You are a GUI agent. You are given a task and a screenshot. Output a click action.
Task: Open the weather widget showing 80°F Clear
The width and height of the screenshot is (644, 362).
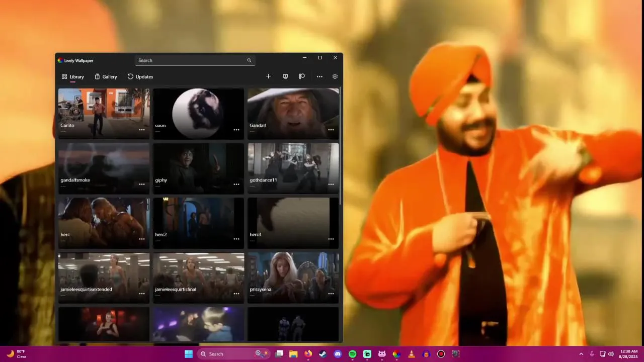(x=17, y=354)
